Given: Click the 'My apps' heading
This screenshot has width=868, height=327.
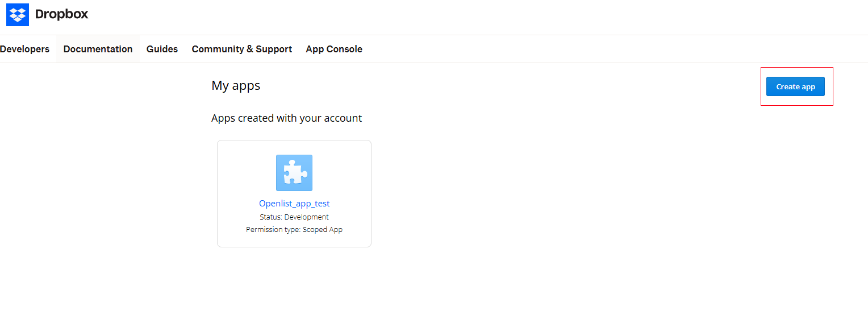Looking at the screenshot, I should pos(236,86).
